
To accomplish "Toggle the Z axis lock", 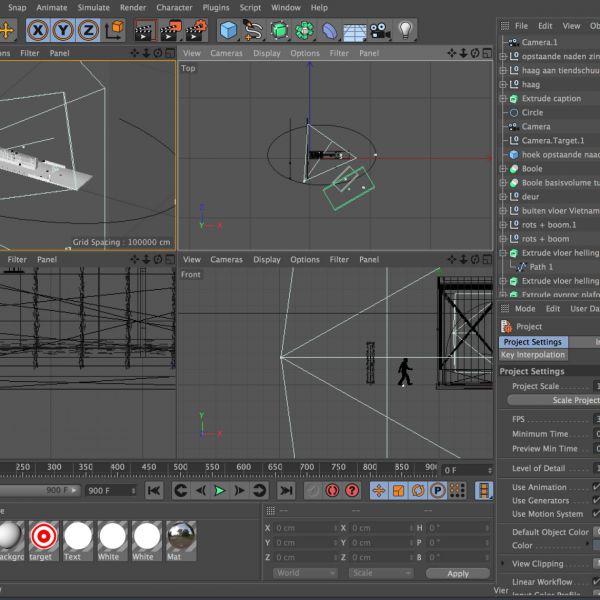I will pyautogui.click(x=88, y=30).
